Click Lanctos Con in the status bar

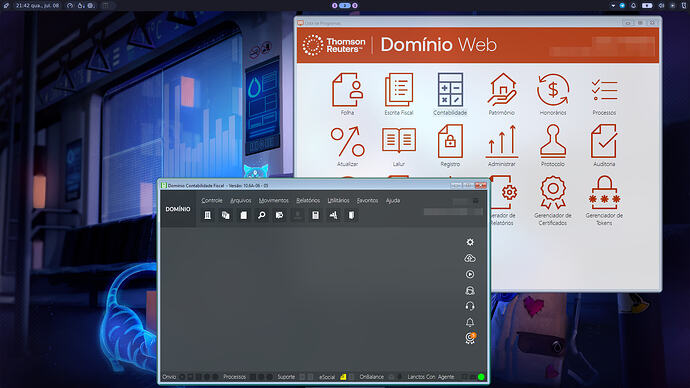(421, 377)
